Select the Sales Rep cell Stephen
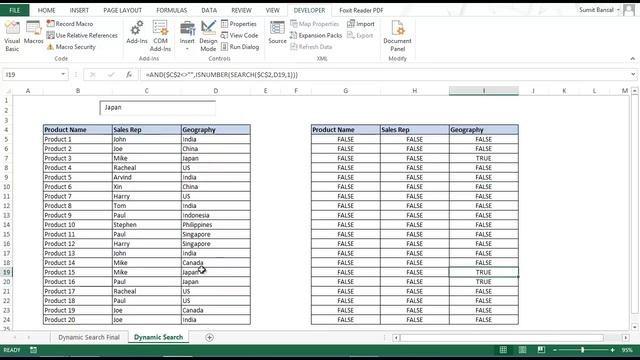 click(147, 225)
